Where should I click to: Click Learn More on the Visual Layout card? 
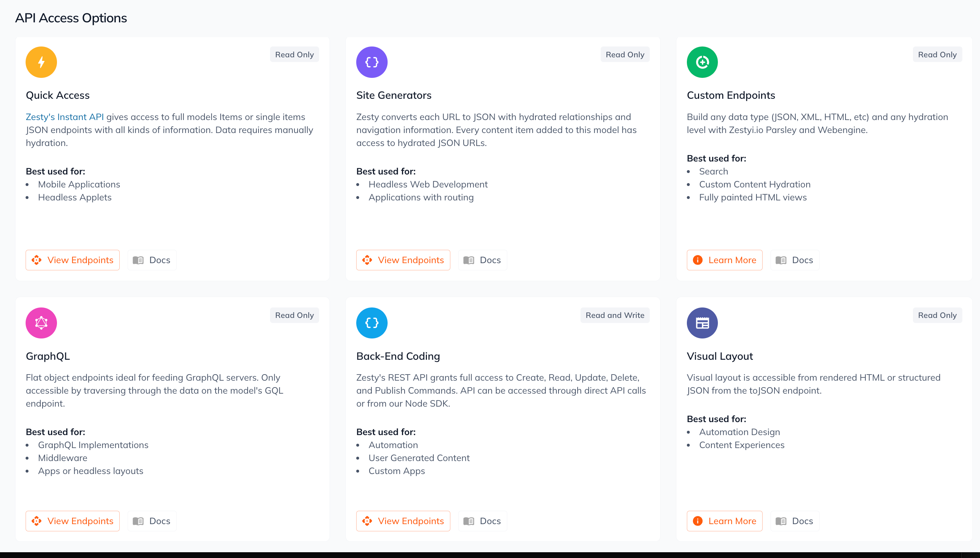pos(724,521)
